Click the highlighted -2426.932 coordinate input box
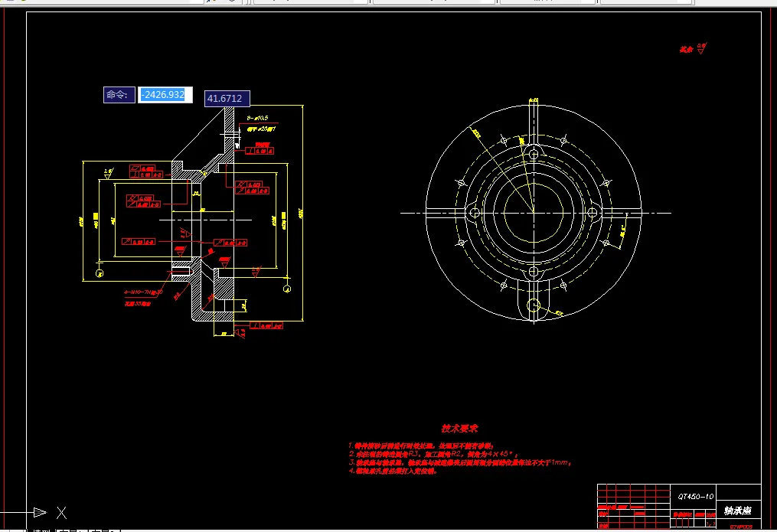Screen dimensions: 777x532 (x=165, y=95)
